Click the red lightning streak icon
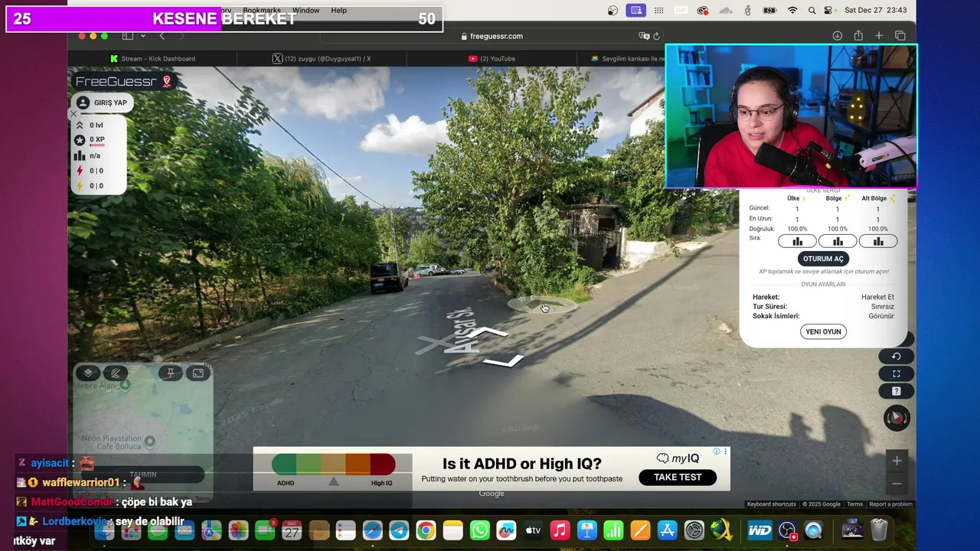Screen dimensions: 980x551 pos(80,171)
